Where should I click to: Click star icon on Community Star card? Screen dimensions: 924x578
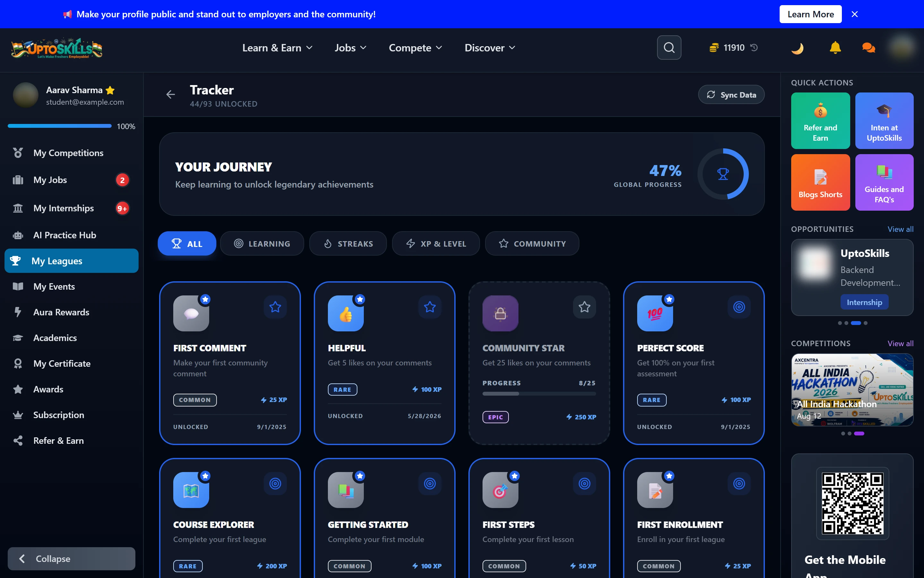coord(584,307)
